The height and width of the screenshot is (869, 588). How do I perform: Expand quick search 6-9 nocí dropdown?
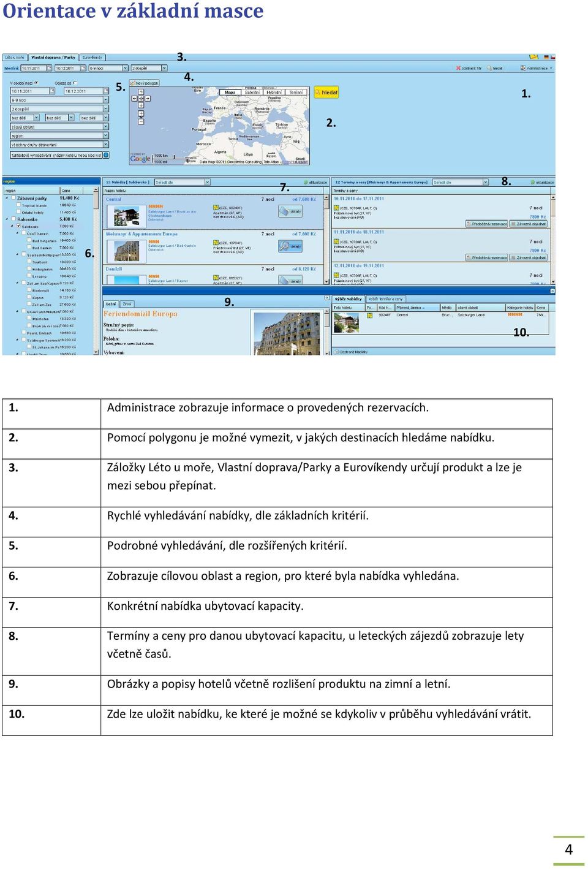(x=125, y=68)
